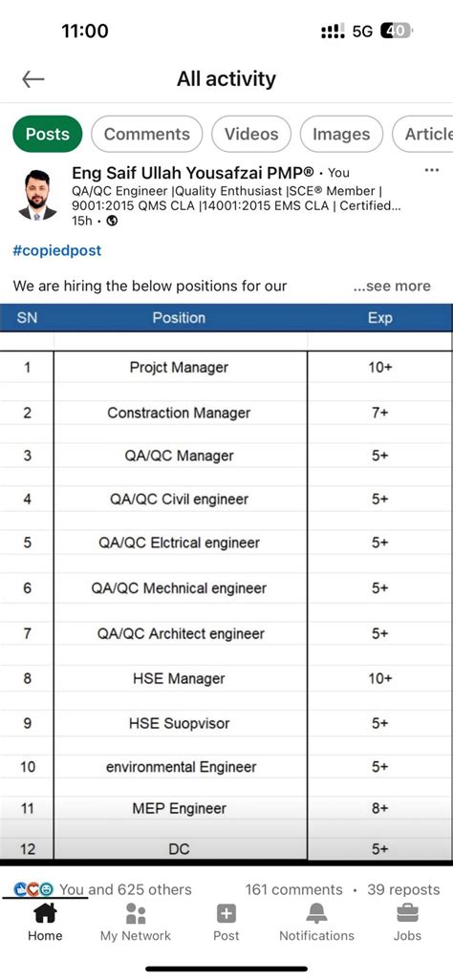Open Notifications bell icon
Image resolution: width=453 pixels, height=980 pixels.
tap(316, 913)
